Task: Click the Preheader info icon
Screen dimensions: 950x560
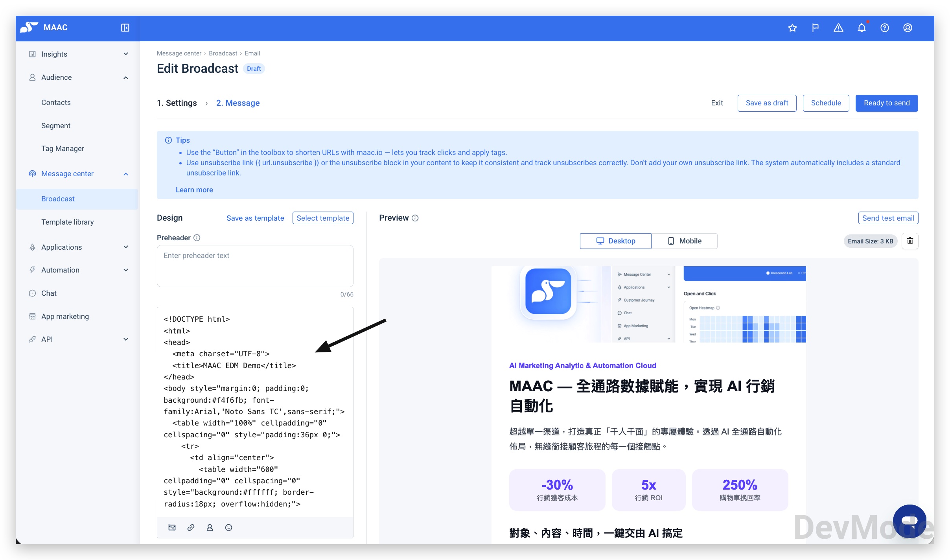Action: point(197,238)
